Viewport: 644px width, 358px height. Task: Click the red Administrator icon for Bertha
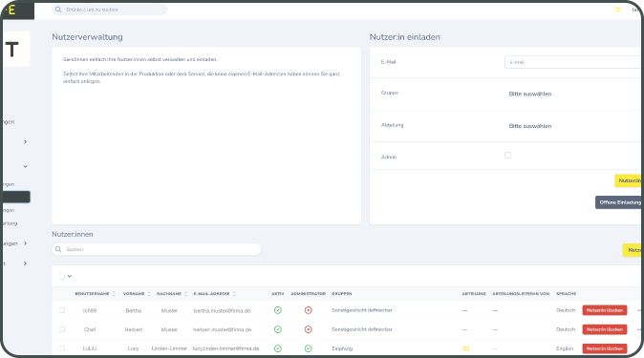click(308, 310)
